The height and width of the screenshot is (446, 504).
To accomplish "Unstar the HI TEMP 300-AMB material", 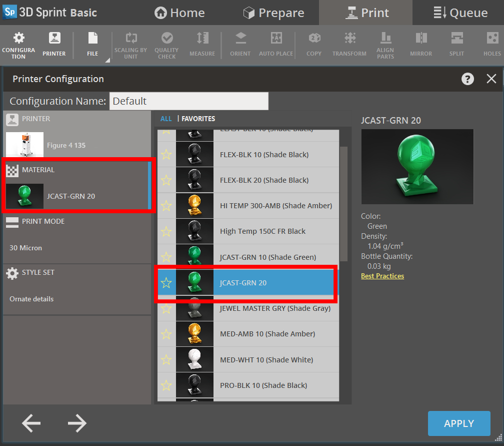I will [x=166, y=206].
